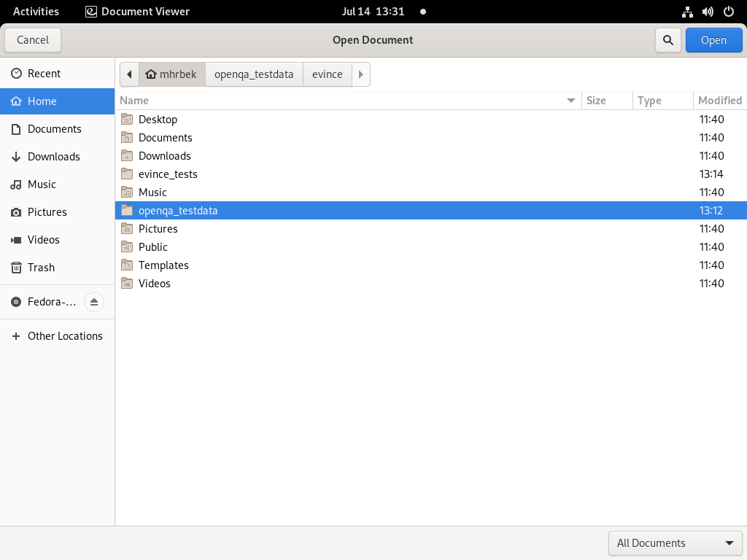Click the Public folder icon
Viewport: 747px width, 560px height.
tap(127, 246)
